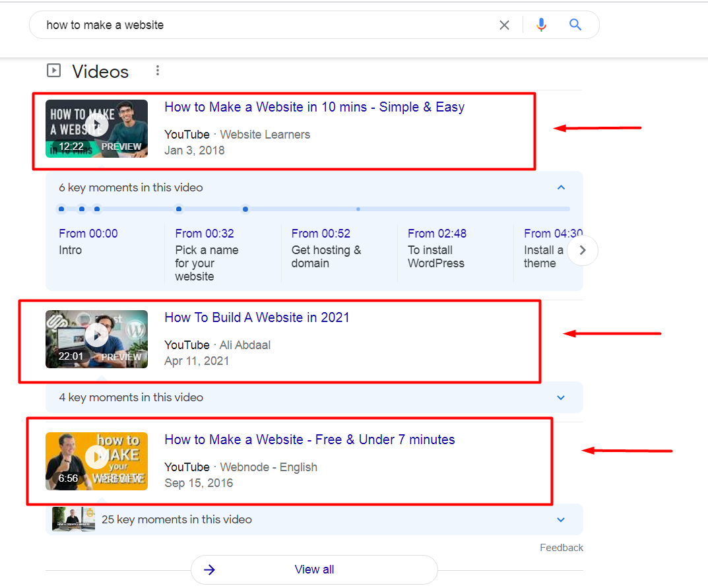Collapse the '6 key moments in this video' panel
This screenshot has height=588, width=708.
(x=561, y=187)
